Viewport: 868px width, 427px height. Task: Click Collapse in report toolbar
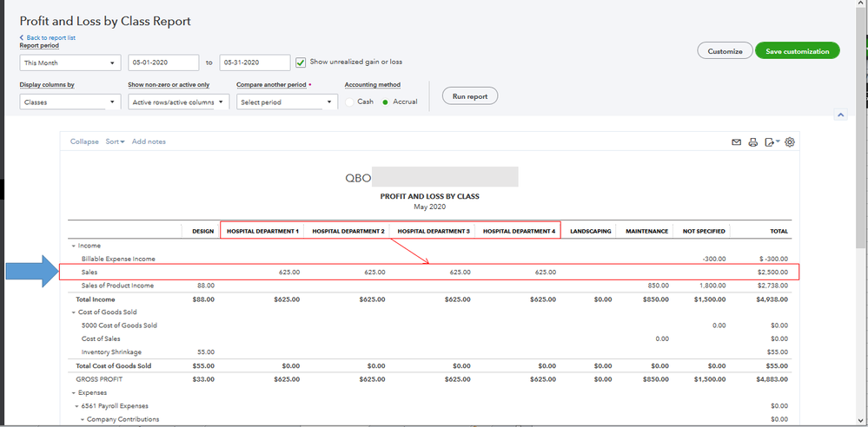pos(84,141)
